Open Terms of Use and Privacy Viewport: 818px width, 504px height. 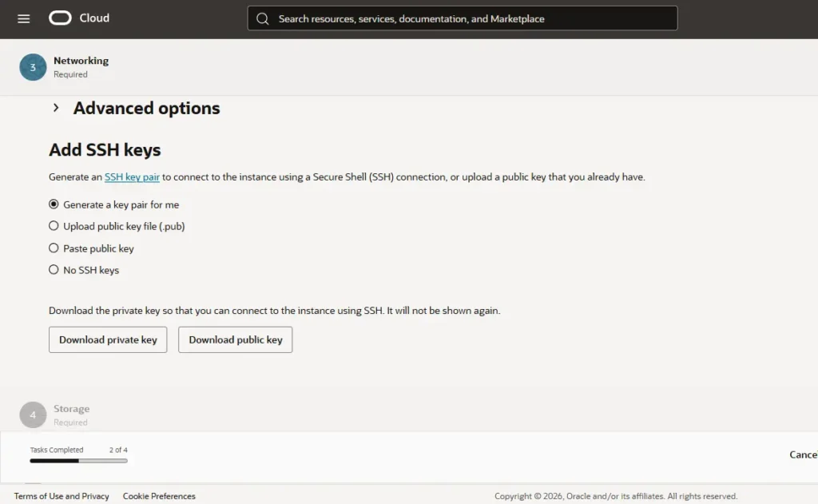tap(61, 495)
